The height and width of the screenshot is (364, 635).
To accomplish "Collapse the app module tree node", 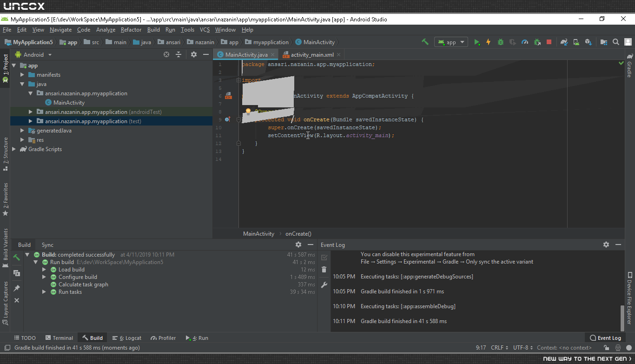I will coord(14,66).
